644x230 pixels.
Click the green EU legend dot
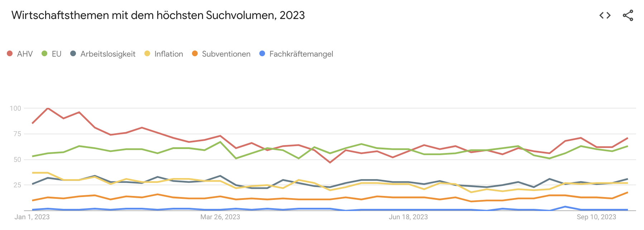(44, 54)
